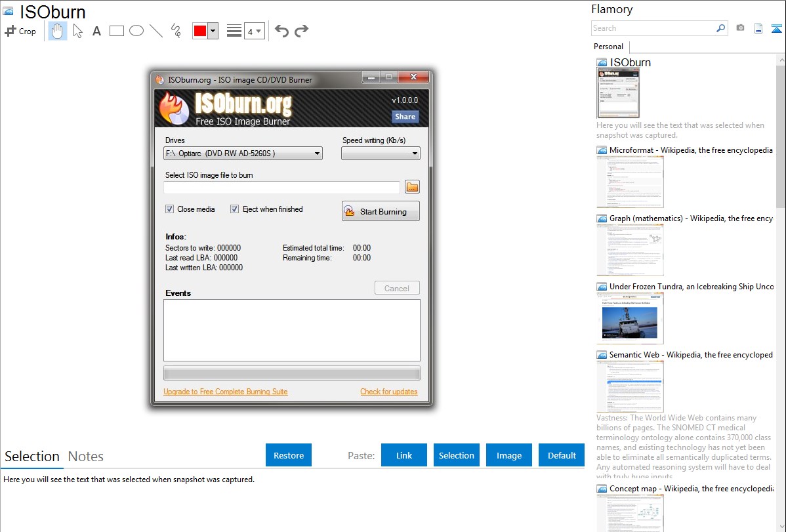Open the annotation color dropdown arrow

click(x=213, y=31)
